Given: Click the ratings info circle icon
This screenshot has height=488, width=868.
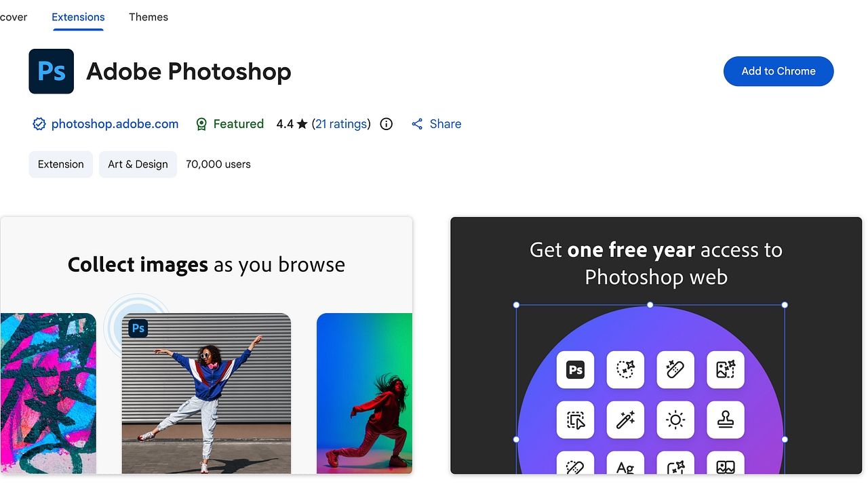Looking at the screenshot, I should tap(387, 124).
